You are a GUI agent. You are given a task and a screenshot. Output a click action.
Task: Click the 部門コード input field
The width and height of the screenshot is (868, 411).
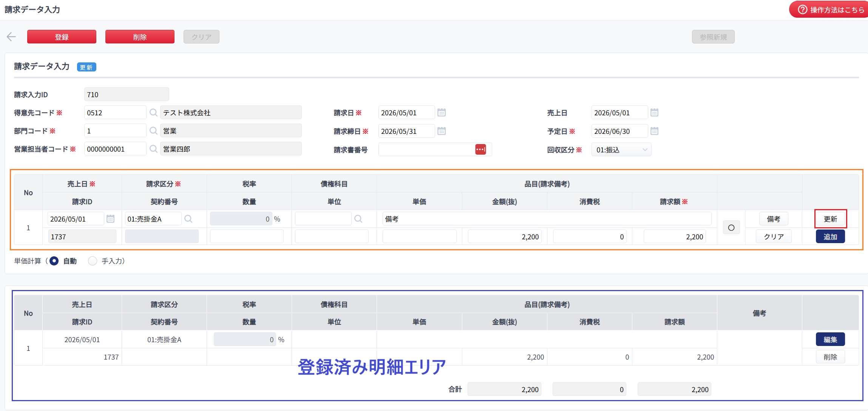point(115,131)
